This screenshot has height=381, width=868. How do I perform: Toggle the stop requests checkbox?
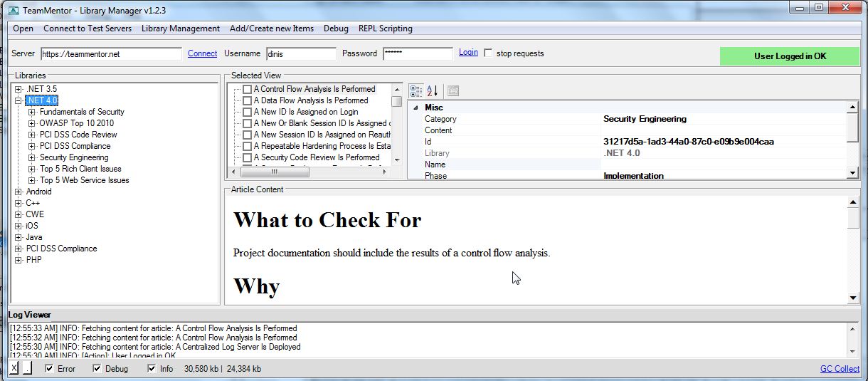pos(488,53)
